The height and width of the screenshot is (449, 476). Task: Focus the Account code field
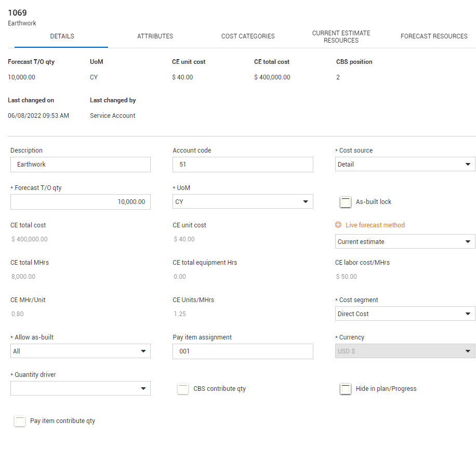pyautogui.click(x=243, y=165)
